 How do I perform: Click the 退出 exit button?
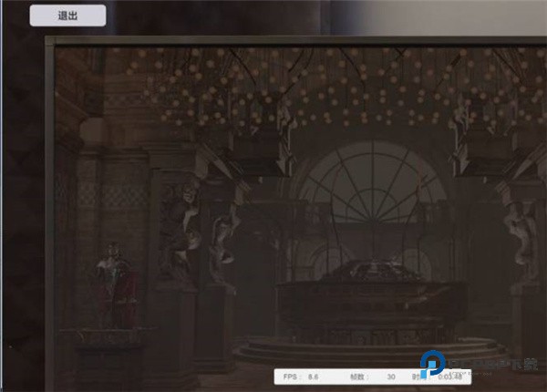67,15
